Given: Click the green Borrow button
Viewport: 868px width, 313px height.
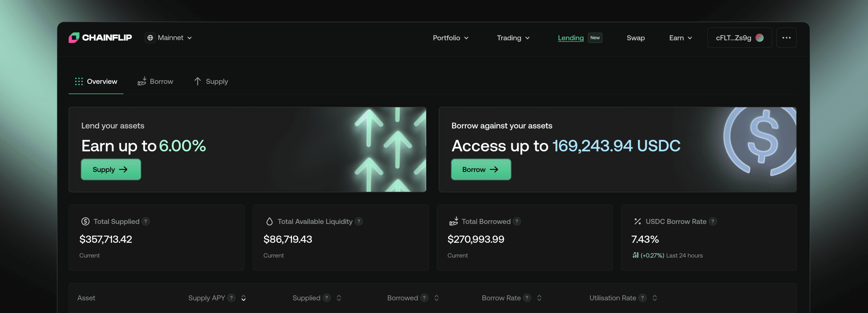Looking at the screenshot, I should [481, 169].
